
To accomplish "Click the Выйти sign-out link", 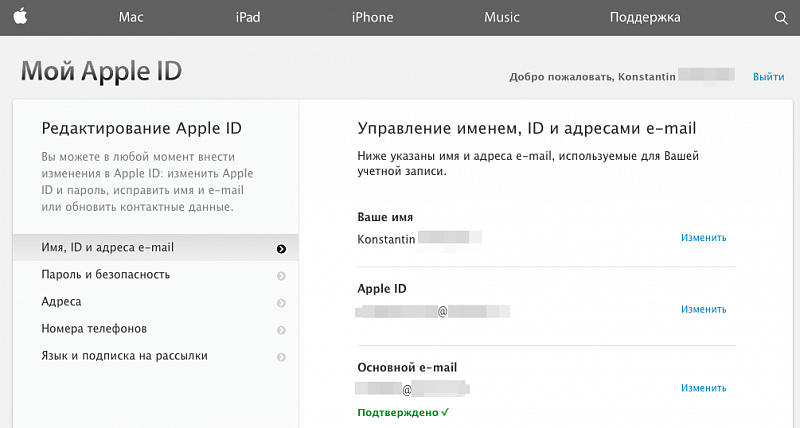I will coord(768,76).
